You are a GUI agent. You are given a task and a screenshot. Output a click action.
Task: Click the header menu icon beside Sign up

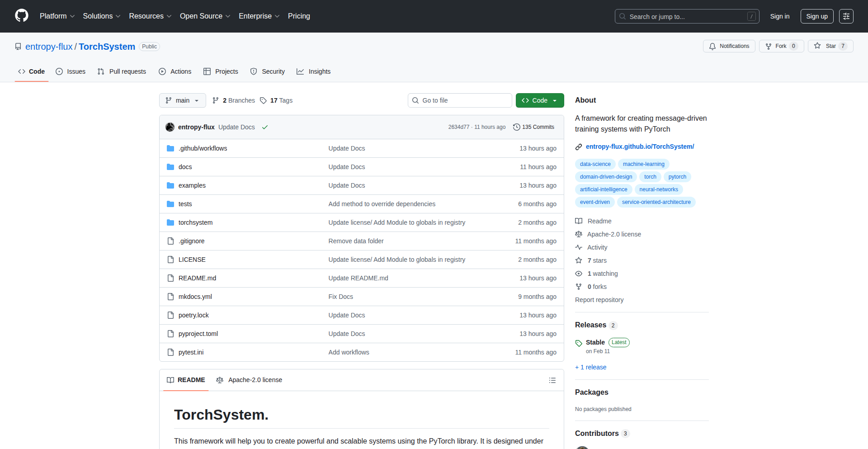[846, 16]
